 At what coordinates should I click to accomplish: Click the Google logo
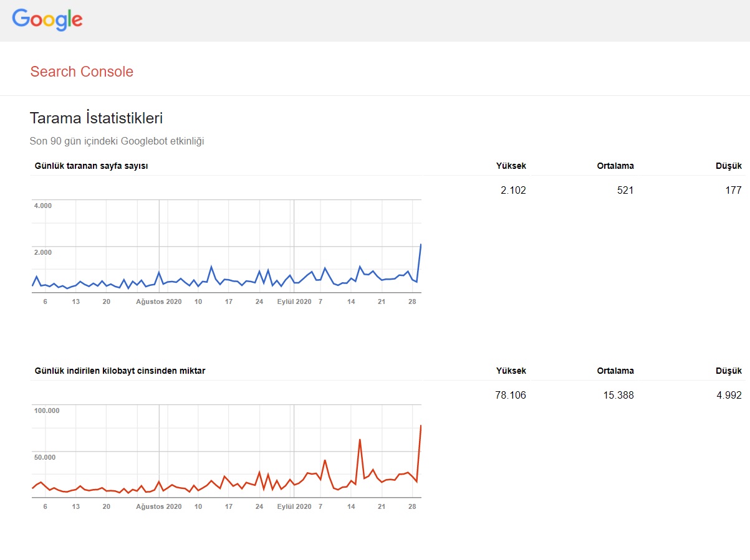[x=47, y=19]
